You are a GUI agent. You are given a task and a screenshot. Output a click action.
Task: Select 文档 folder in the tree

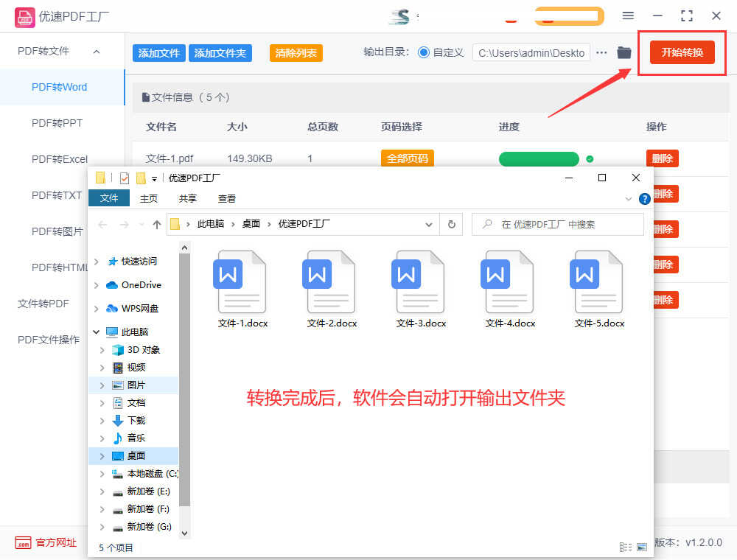point(136,402)
